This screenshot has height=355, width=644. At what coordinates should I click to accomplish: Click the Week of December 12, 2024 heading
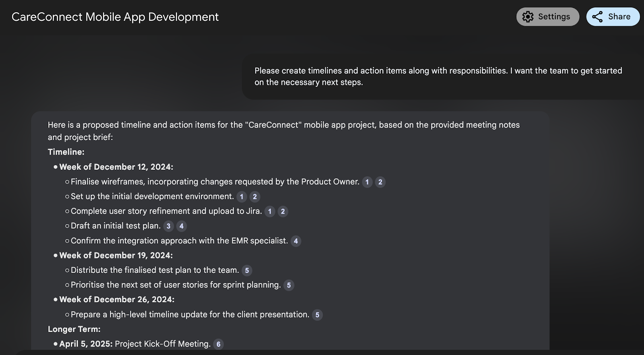(x=116, y=167)
